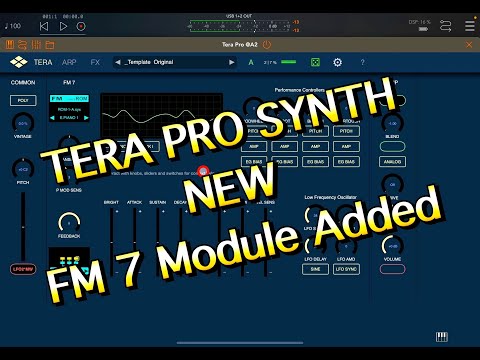Image resolution: width=480 pixels, height=360 pixels.
Task: Open the routing arrows icon near DSP
Action: coord(446,26)
